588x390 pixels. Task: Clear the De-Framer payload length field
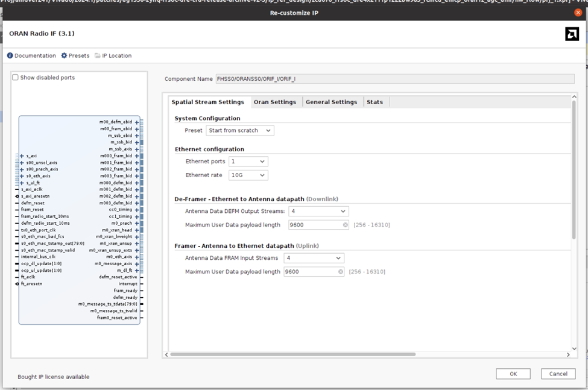click(346, 225)
